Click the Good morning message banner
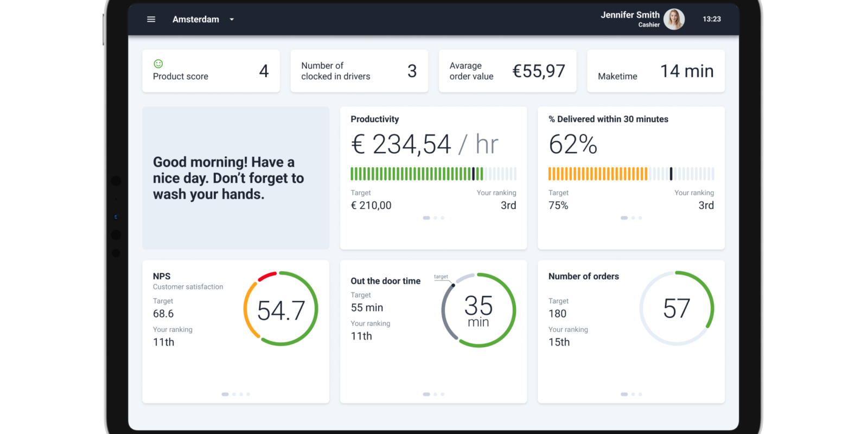 [x=235, y=178]
